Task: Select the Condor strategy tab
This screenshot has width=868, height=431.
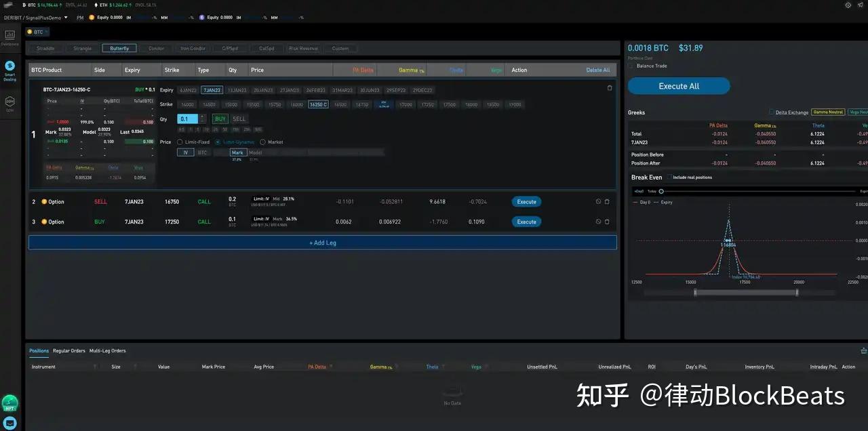Action: (x=156, y=48)
